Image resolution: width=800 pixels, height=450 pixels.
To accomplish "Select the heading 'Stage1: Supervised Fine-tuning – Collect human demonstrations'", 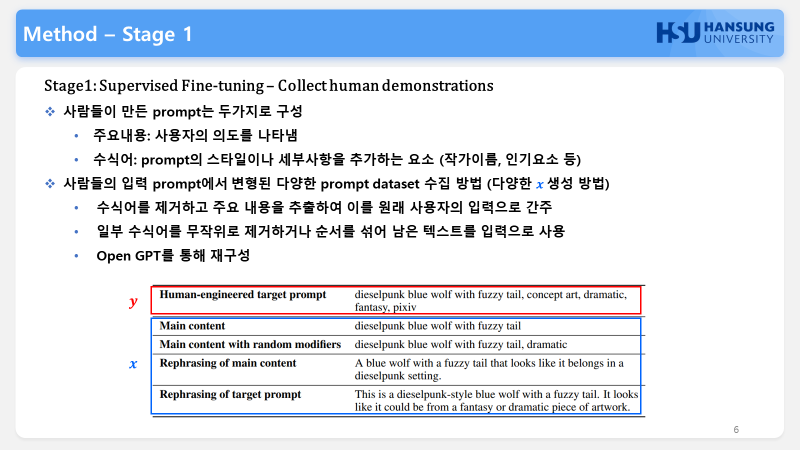I will pos(268,86).
